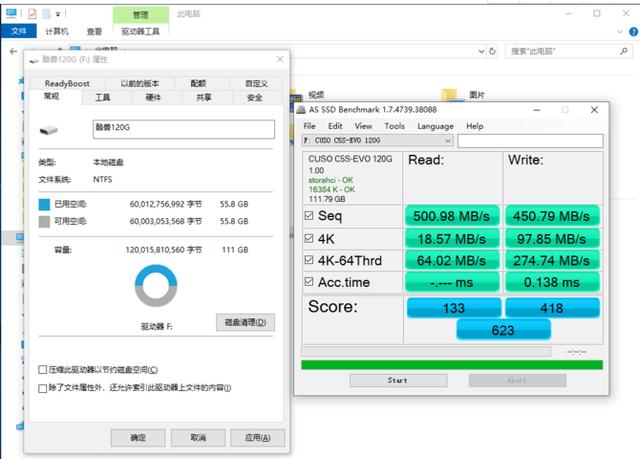
Task: Expand the address bar history dropdown
Action: (481, 51)
